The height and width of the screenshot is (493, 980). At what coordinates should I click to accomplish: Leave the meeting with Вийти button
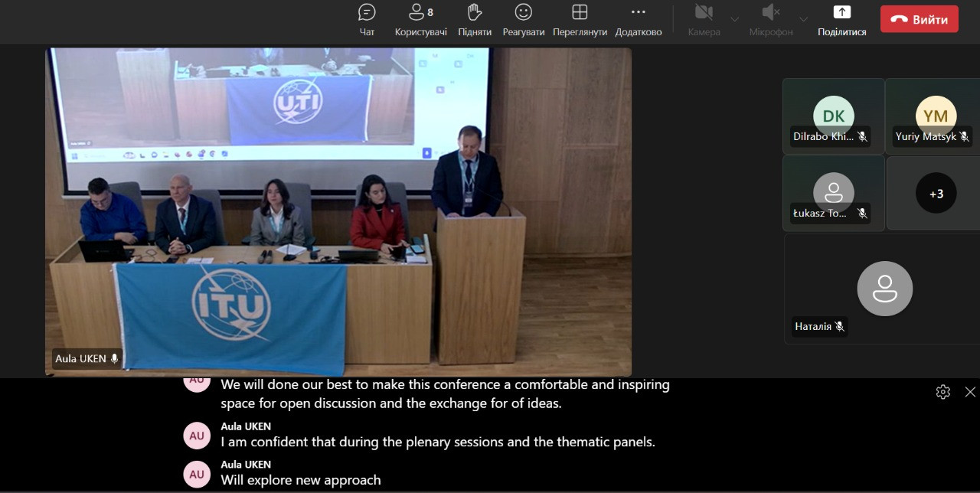(919, 19)
